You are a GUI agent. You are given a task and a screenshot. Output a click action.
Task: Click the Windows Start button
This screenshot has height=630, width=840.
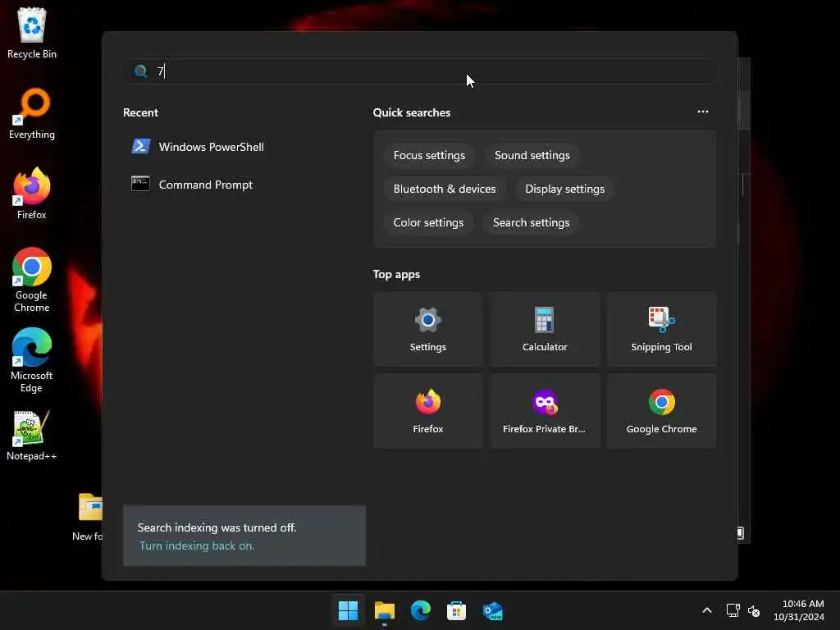[x=348, y=610]
